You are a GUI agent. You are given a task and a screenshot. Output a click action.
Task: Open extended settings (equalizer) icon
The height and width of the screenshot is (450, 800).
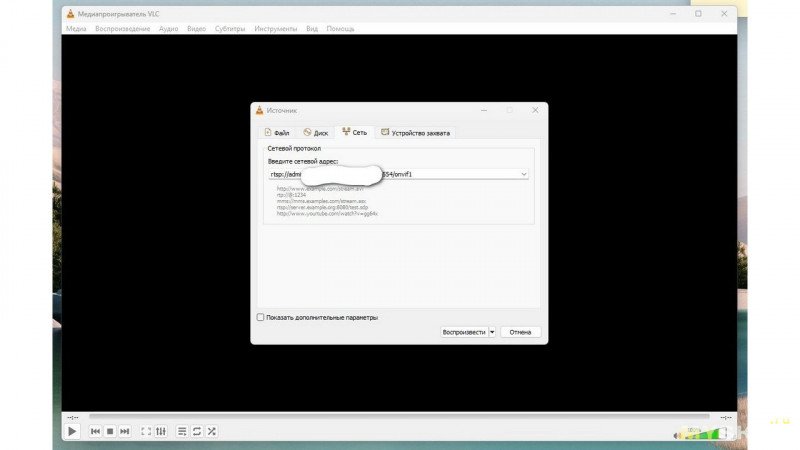(160, 431)
